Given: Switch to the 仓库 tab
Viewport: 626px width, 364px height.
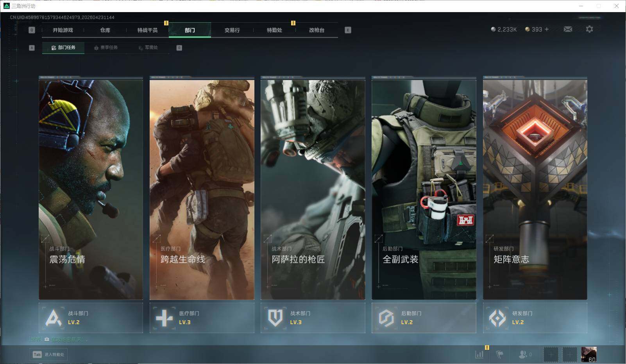Looking at the screenshot, I should coord(105,30).
